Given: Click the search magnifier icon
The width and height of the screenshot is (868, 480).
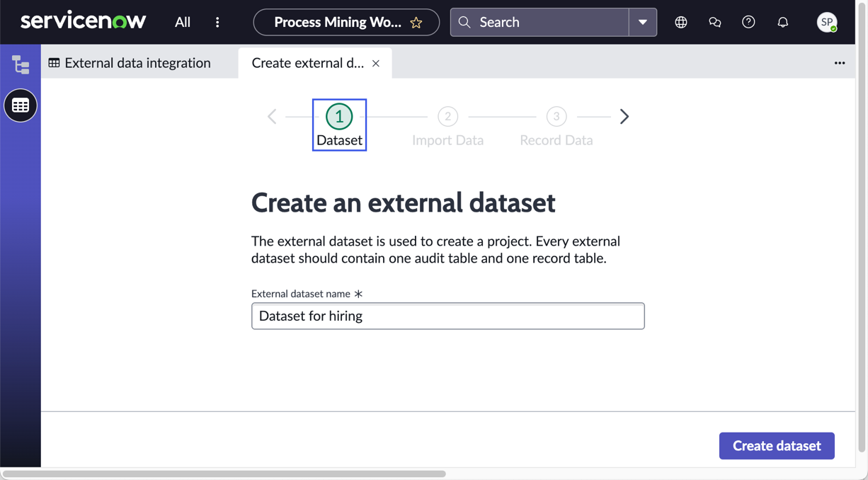Looking at the screenshot, I should 464,22.
